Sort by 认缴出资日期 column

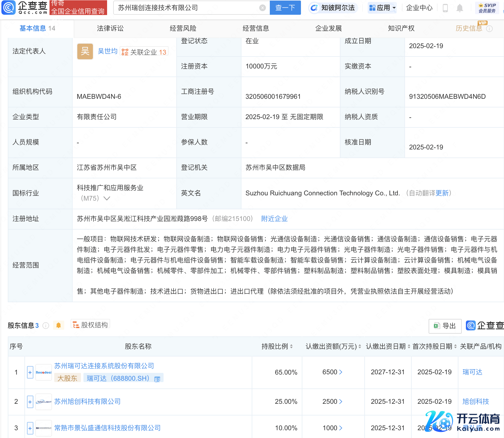(x=409, y=346)
